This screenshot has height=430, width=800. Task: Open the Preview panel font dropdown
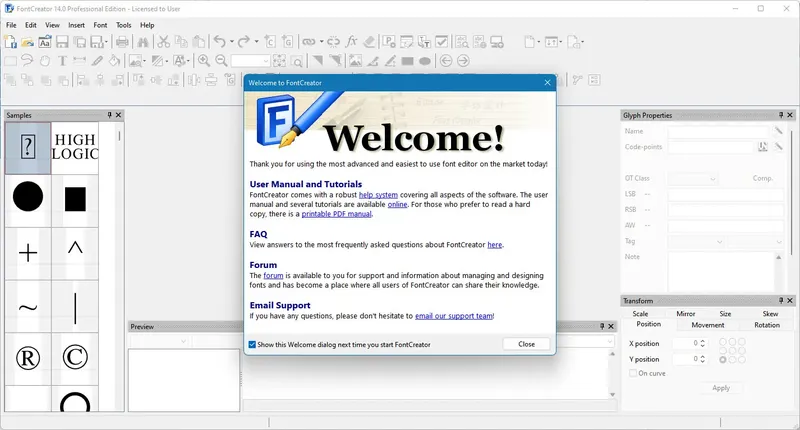159,341
